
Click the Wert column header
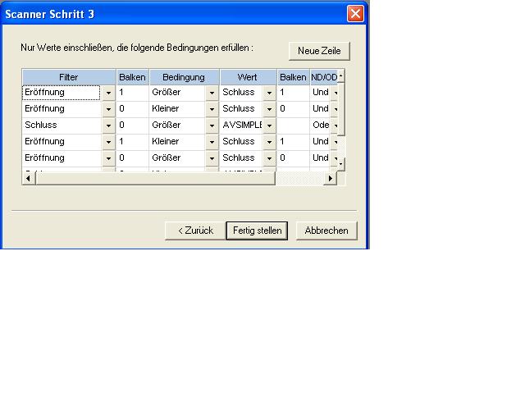click(x=247, y=77)
